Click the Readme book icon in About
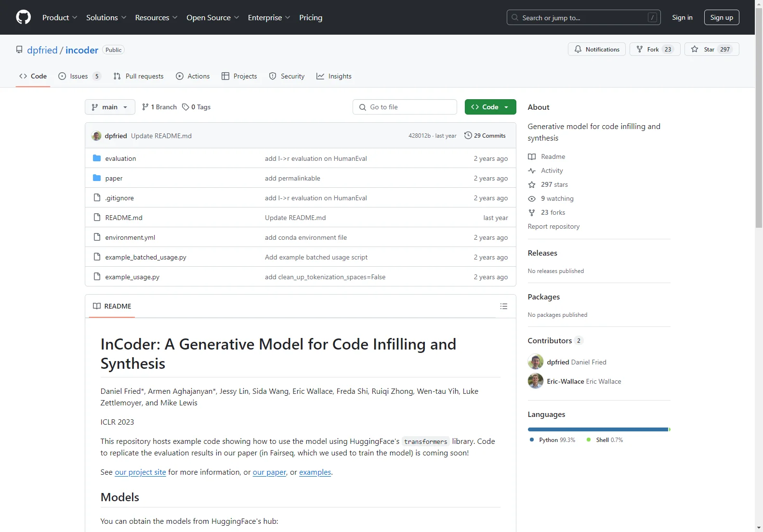The height and width of the screenshot is (532, 763). (x=532, y=157)
